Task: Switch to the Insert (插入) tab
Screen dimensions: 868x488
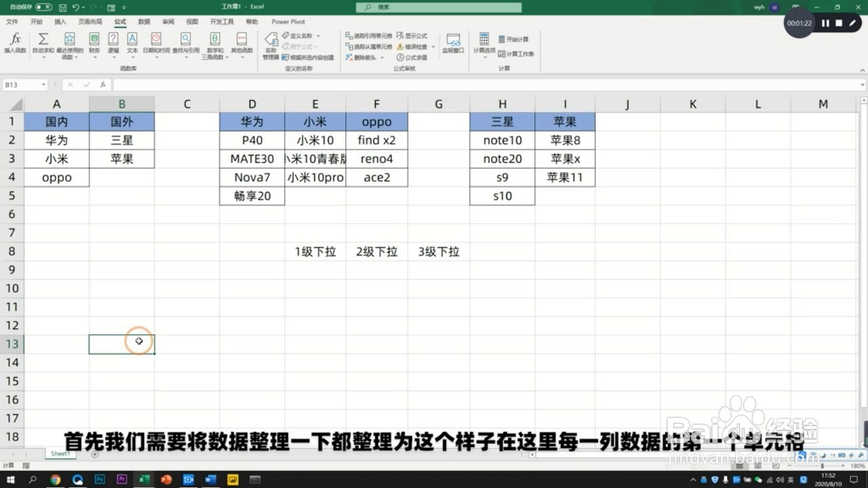Action: point(60,22)
